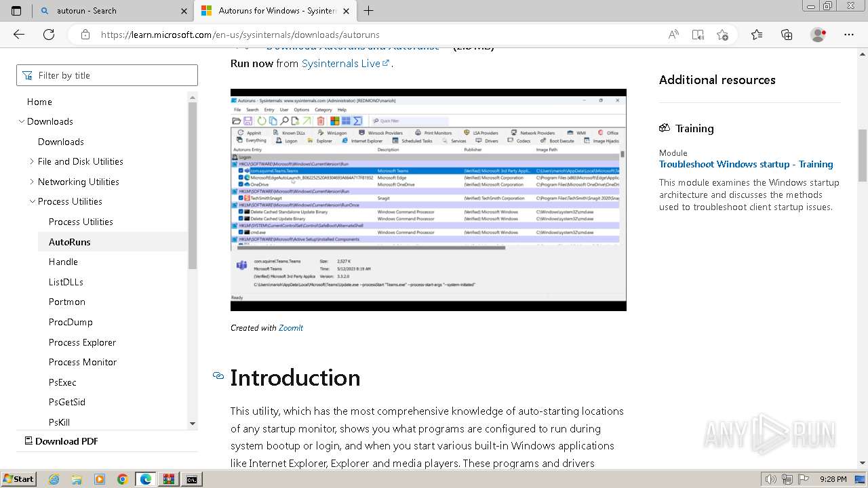Click the Download PDF icon
Image resolution: width=868 pixels, height=488 pixels.
tap(28, 441)
